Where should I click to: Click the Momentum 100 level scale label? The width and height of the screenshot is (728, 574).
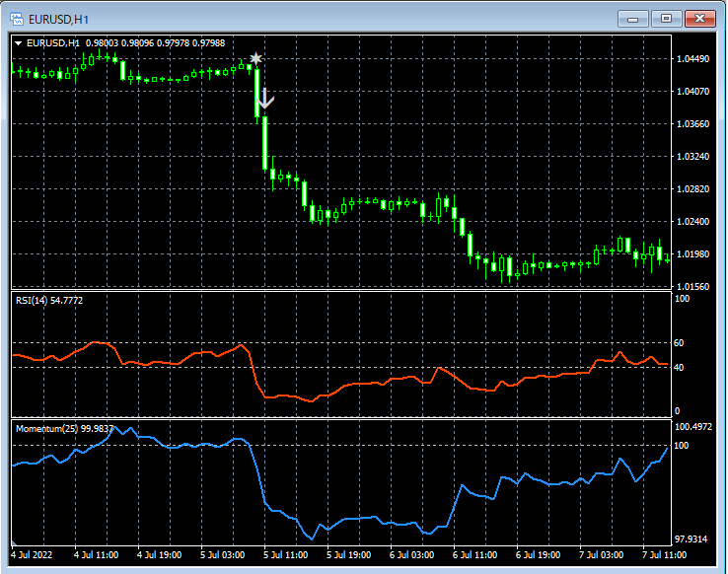pos(681,446)
